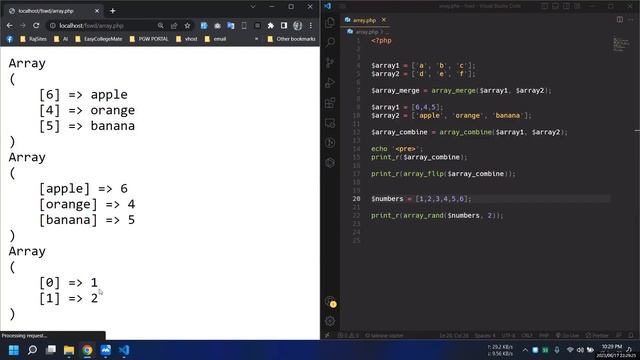The width and height of the screenshot is (640, 360).
Task: Show hidden system tray icons
Action: (525, 350)
